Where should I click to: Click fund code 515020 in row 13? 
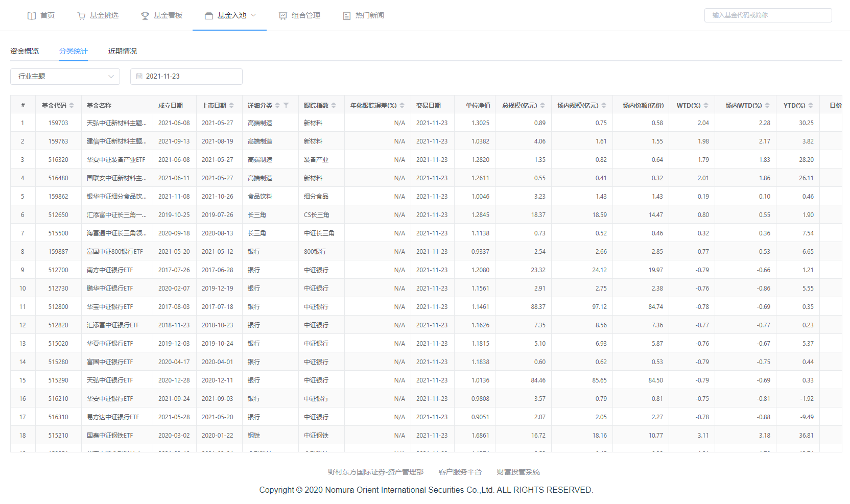click(x=58, y=344)
